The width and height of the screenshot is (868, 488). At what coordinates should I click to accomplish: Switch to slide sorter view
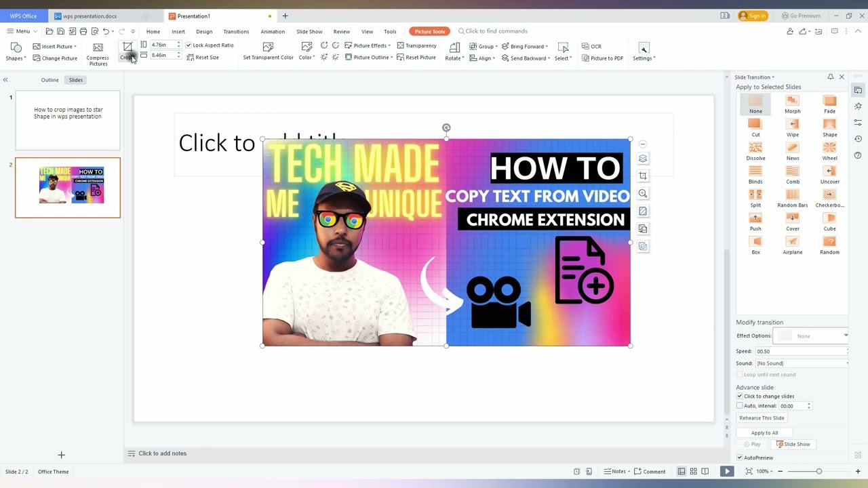click(x=693, y=472)
